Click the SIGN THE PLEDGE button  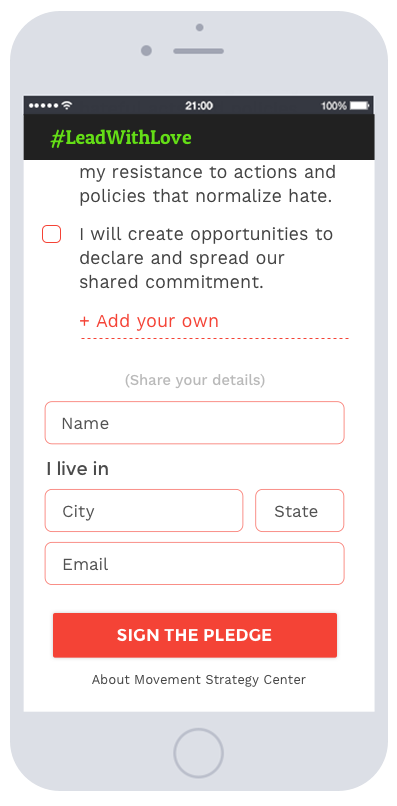coord(195,635)
